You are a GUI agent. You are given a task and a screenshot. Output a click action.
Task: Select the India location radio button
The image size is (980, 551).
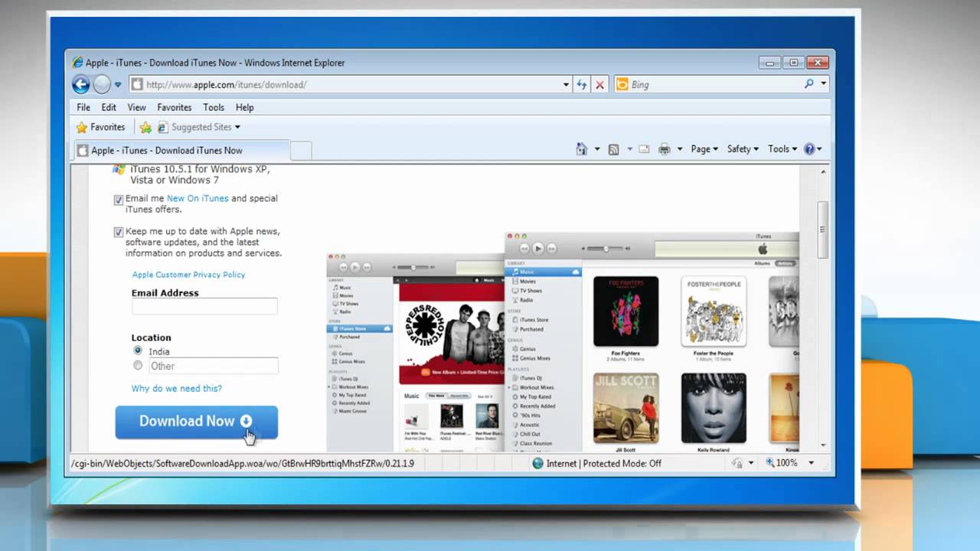coord(138,350)
